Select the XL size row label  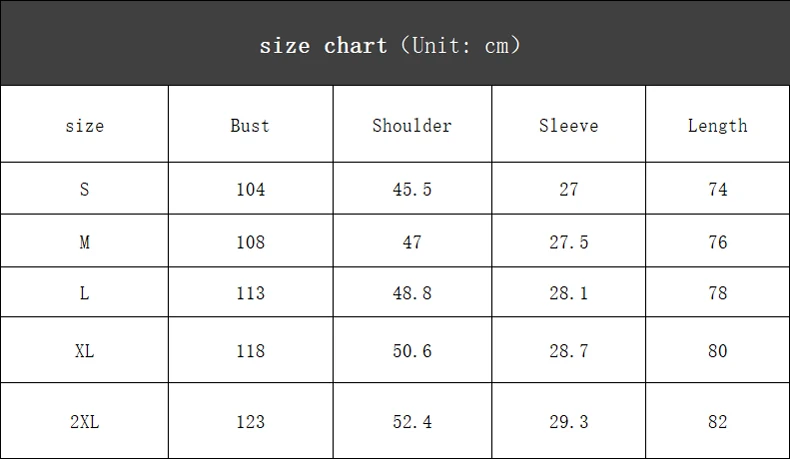(84, 351)
